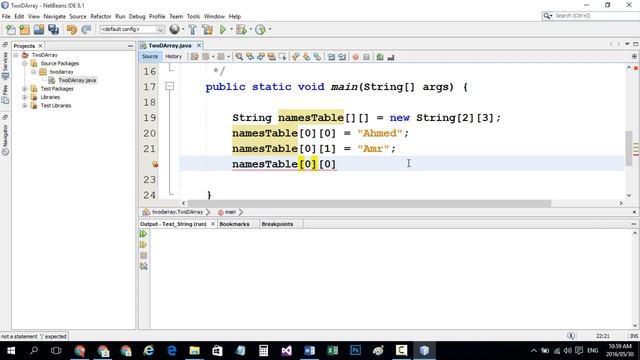This screenshot has height=360, width=640.
Task: Select the TwoDArray.java editor tab
Action: click(170, 45)
